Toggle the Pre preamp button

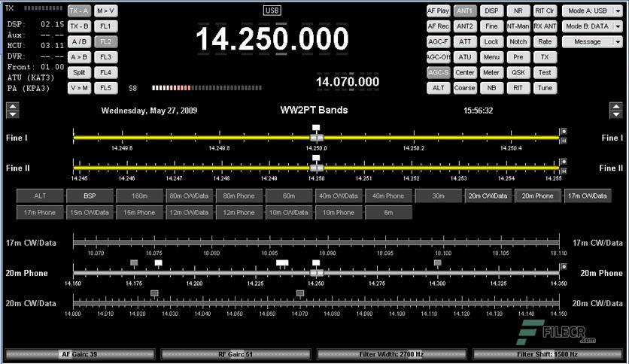(x=518, y=57)
